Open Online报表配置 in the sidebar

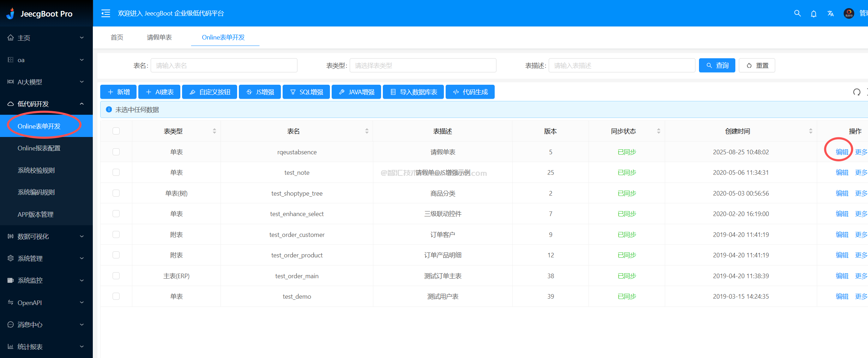click(x=39, y=148)
